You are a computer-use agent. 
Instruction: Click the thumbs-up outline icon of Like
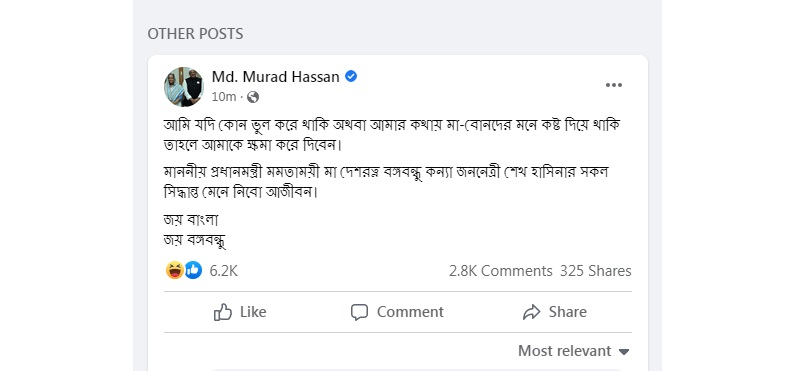(x=223, y=312)
